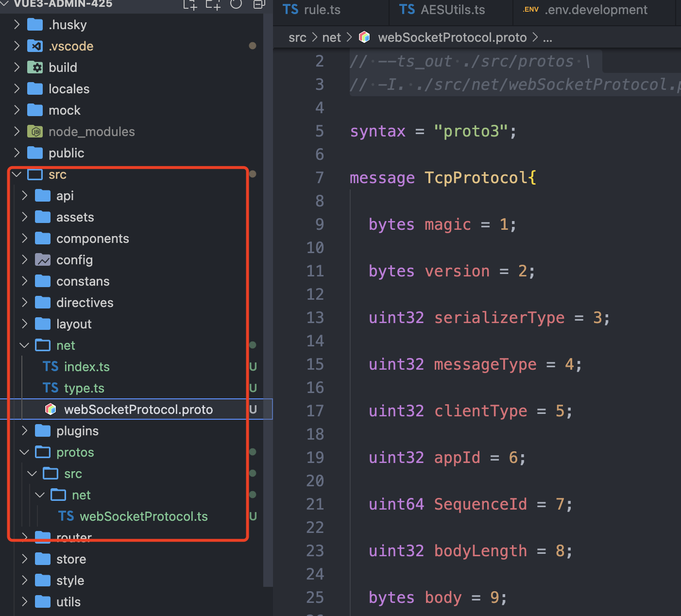The height and width of the screenshot is (616, 681).
Task: Click the build folder gear icon
Action: point(35,68)
